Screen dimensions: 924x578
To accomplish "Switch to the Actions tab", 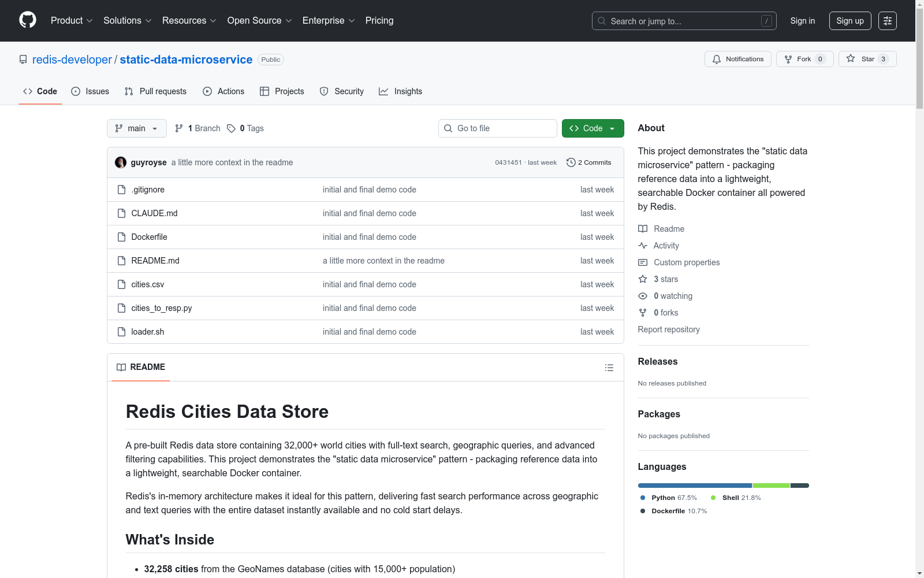I will point(223,91).
